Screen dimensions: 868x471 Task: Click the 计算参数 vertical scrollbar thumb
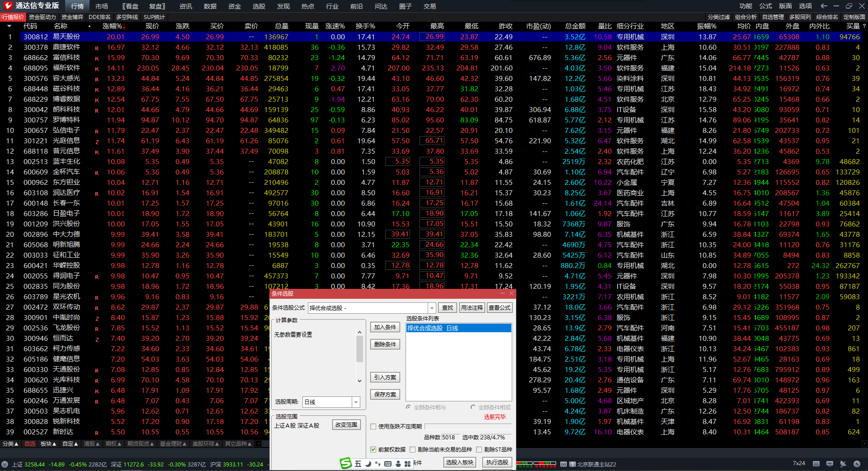[359, 349]
